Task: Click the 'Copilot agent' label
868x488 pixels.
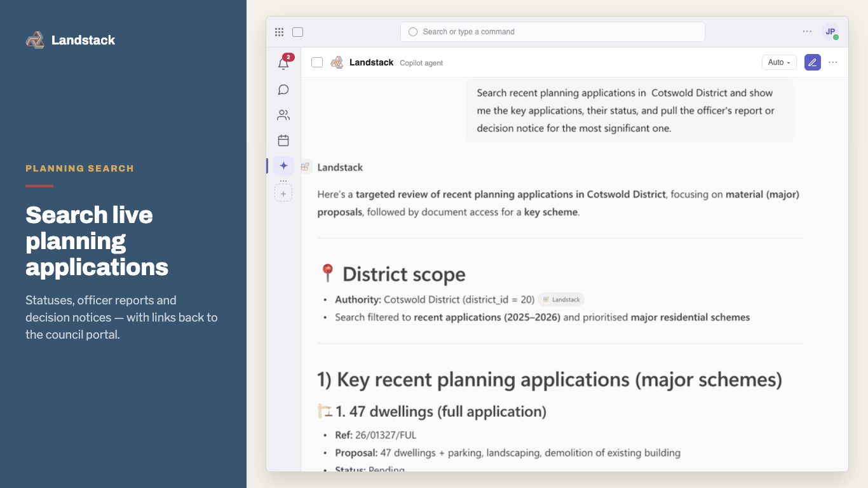Action: (x=421, y=63)
